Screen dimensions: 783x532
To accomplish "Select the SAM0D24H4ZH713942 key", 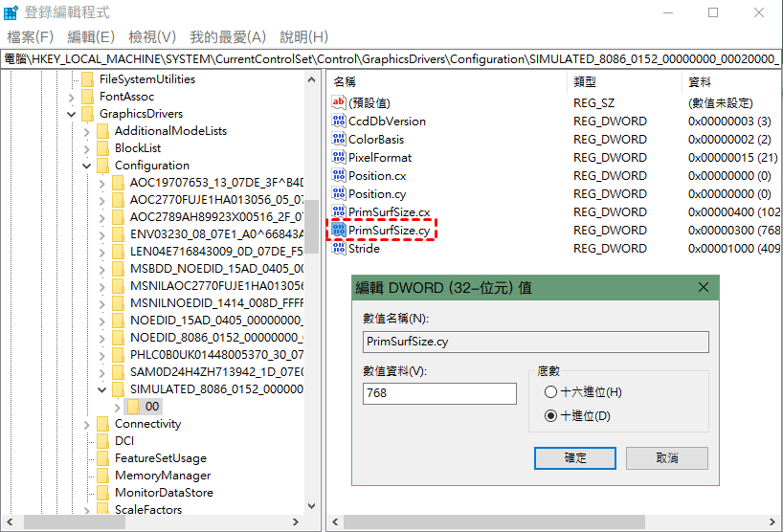I will point(216,372).
